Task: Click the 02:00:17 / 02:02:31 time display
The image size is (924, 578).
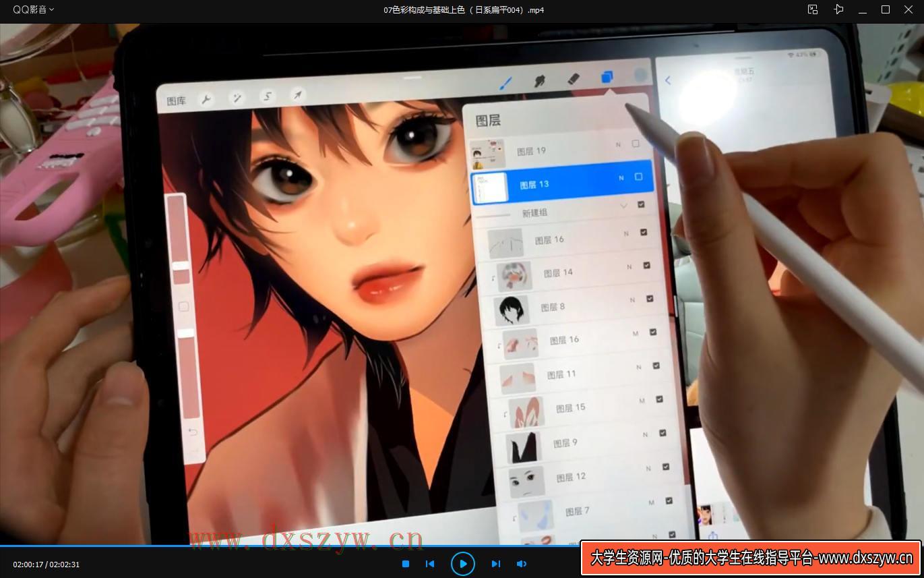Action: pos(46,565)
